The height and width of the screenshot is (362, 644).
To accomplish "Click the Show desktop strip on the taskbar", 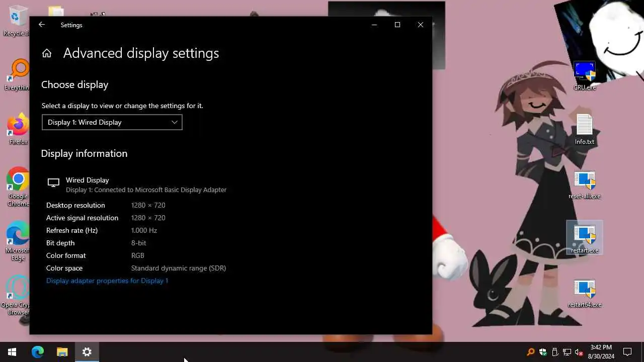I will click(x=642, y=352).
